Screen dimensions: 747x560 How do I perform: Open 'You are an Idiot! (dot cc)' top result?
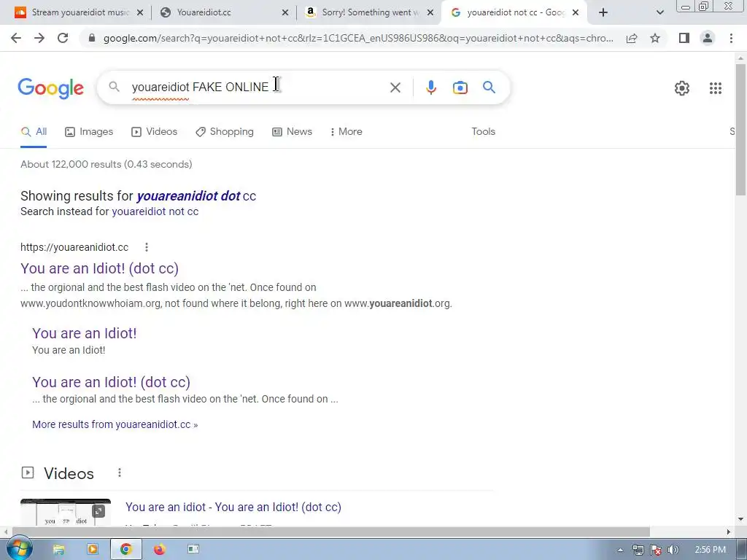pyautogui.click(x=99, y=268)
